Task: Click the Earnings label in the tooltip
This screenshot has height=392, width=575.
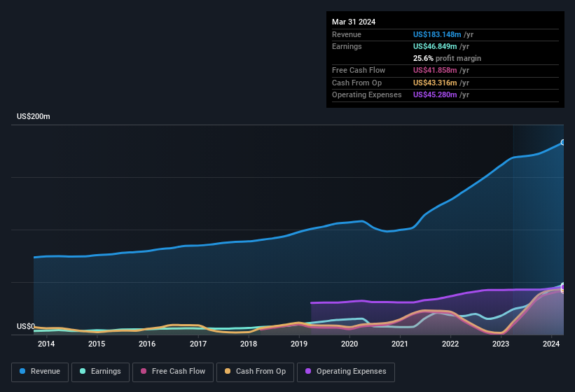Action: click(347, 46)
